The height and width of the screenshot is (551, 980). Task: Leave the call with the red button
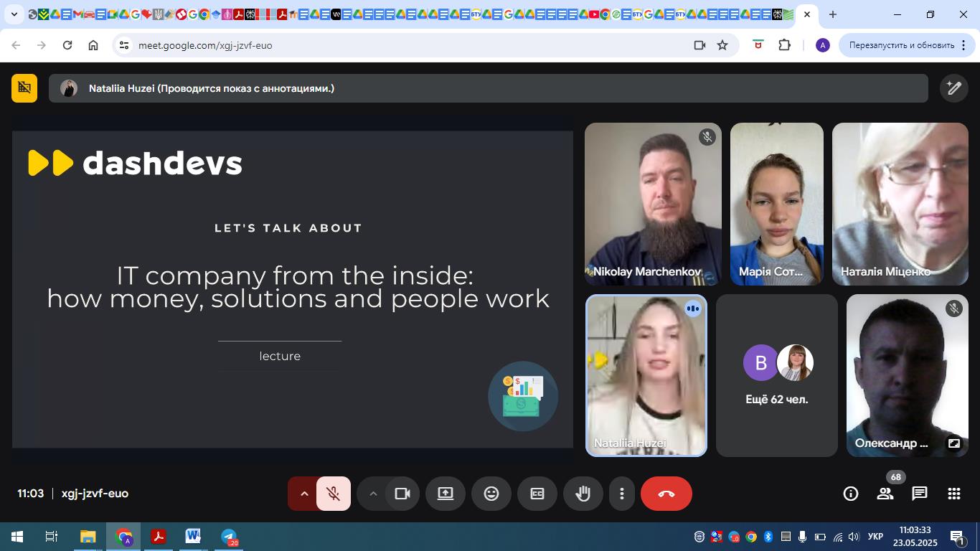(x=666, y=494)
